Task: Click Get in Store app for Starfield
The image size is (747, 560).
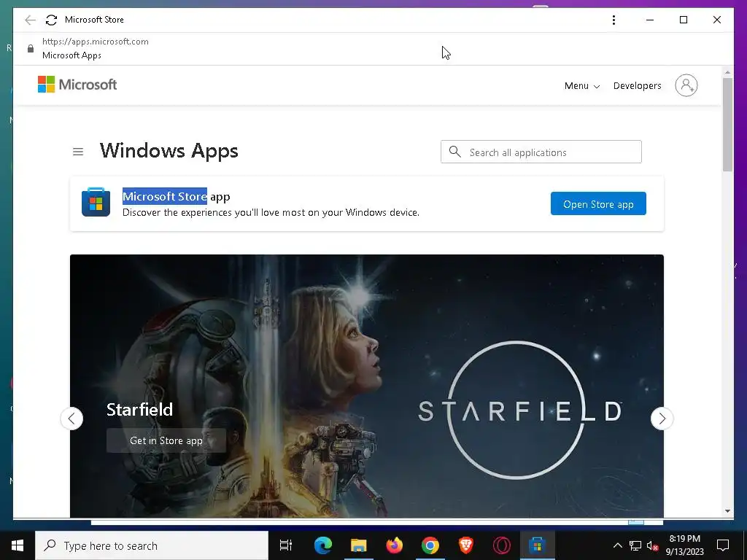Action: pyautogui.click(x=166, y=440)
